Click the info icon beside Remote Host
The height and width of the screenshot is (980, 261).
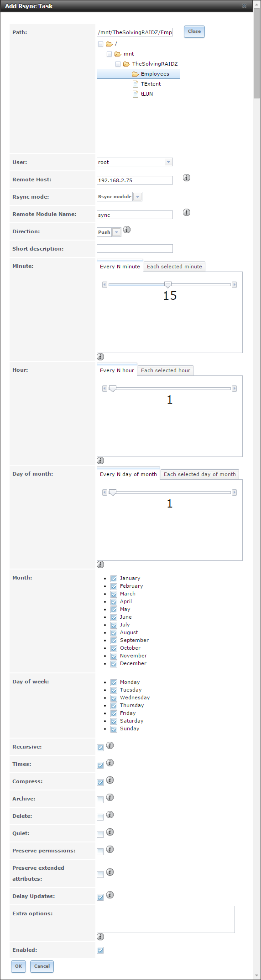tap(187, 178)
